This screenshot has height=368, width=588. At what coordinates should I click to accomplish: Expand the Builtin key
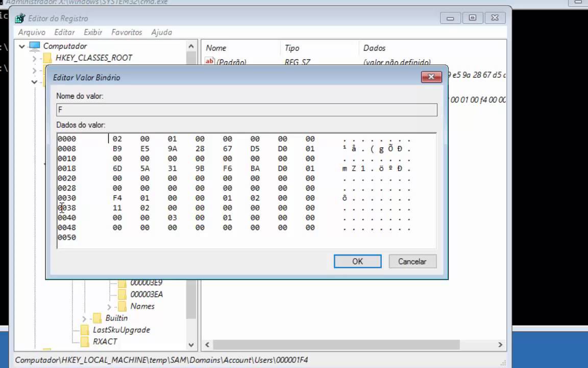(x=84, y=319)
